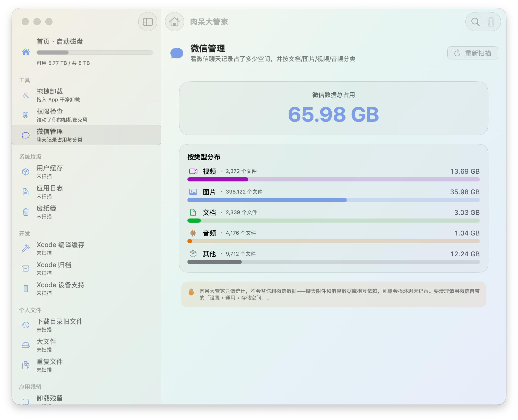Click the orange 音频 usage bar

click(x=334, y=241)
